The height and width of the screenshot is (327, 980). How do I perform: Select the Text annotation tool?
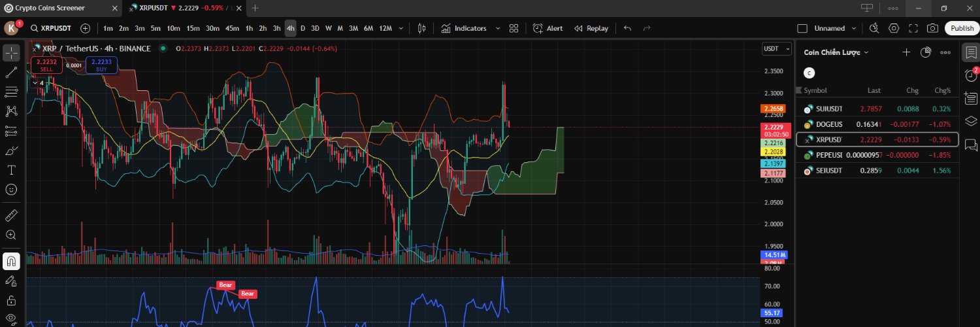pyautogui.click(x=11, y=170)
